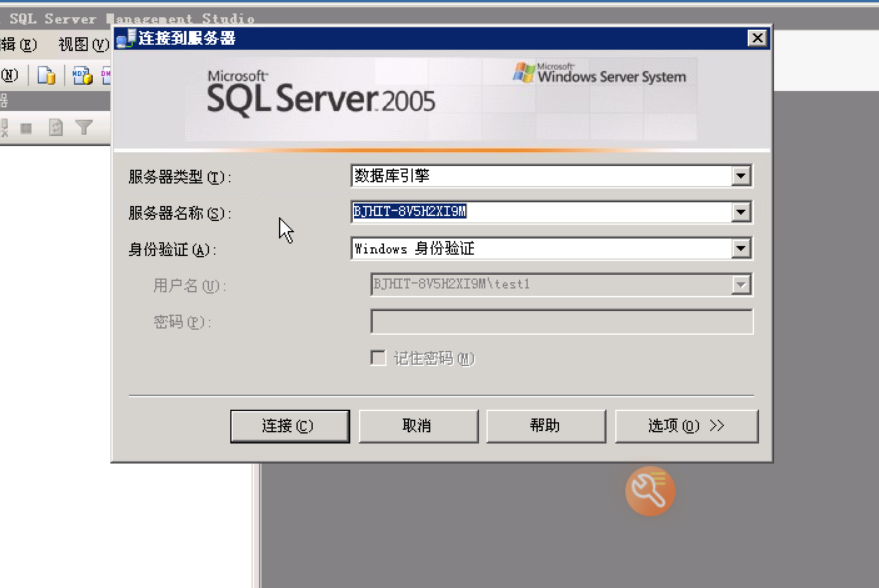Click the 连接(C) button
879x588 pixels.
[x=290, y=426]
